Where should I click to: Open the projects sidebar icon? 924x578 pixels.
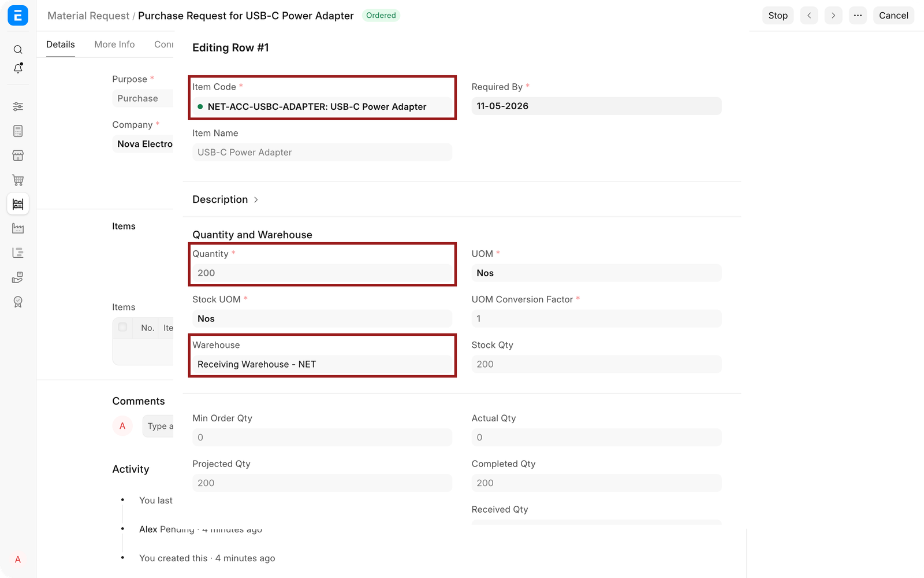pyautogui.click(x=18, y=253)
